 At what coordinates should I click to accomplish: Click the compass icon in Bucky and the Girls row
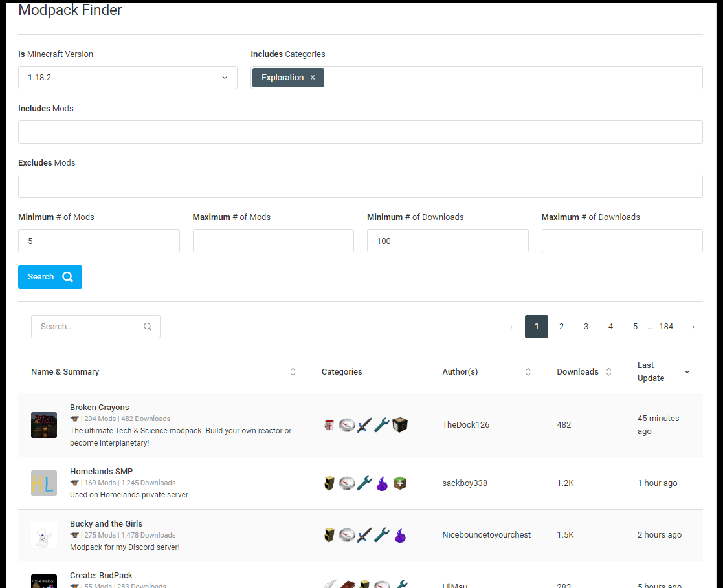[347, 535]
